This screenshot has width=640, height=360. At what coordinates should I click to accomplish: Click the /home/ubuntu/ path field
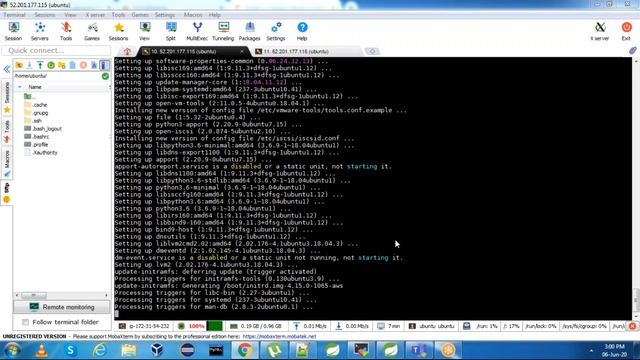pyautogui.click(x=57, y=76)
